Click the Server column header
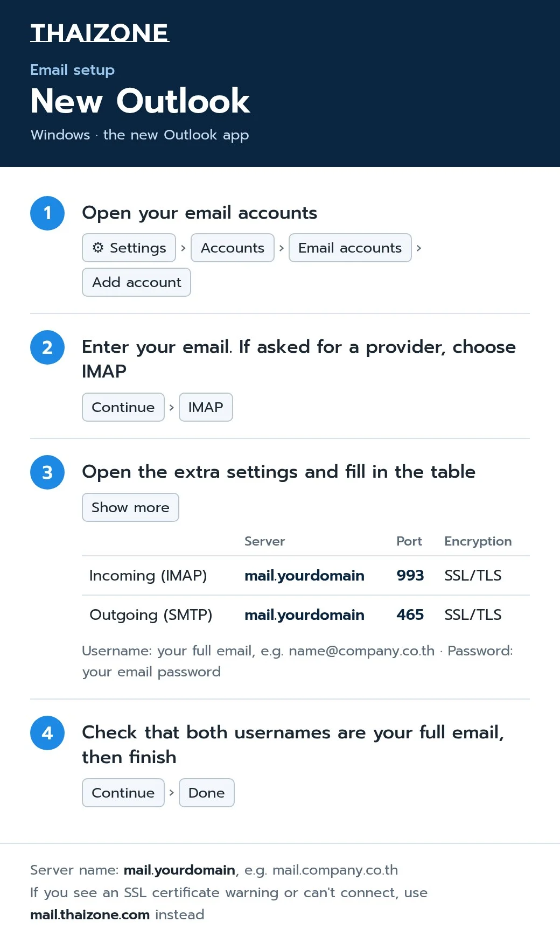The height and width of the screenshot is (943, 560). (264, 541)
